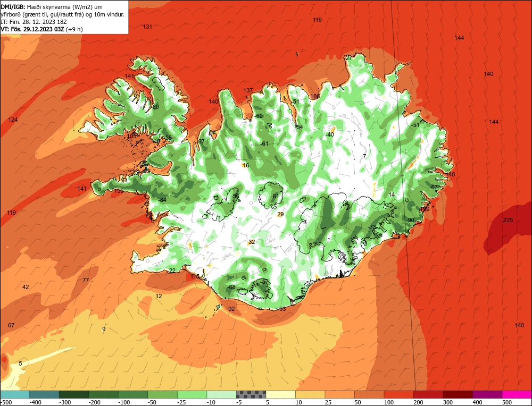Click the map value 77
This screenshot has height=406, width=532.
tap(86, 280)
